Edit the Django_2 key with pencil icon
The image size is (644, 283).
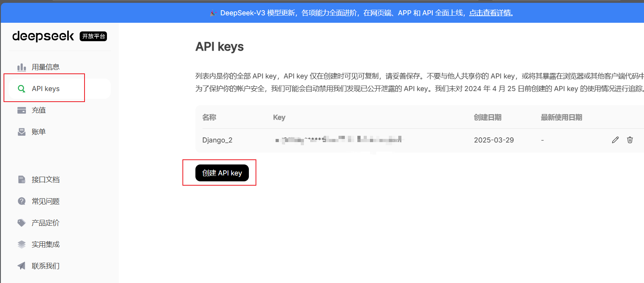[x=615, y=140]
